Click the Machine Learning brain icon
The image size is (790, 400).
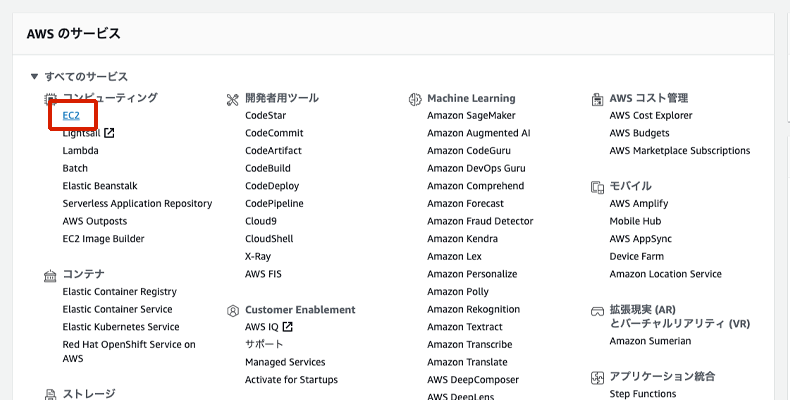(415, 100)
